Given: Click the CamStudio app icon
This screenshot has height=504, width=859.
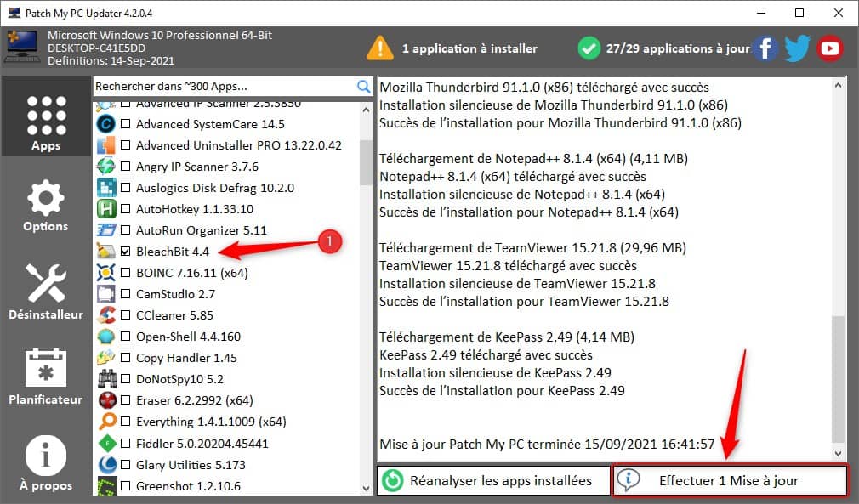Looking at the screenshot, I should (x=105, y=294).
